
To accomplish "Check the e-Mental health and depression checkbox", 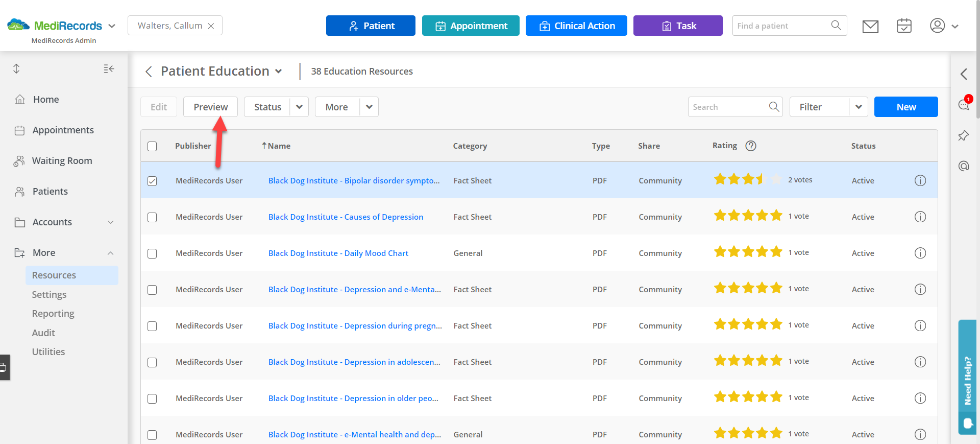I will [x=152, y=435].
